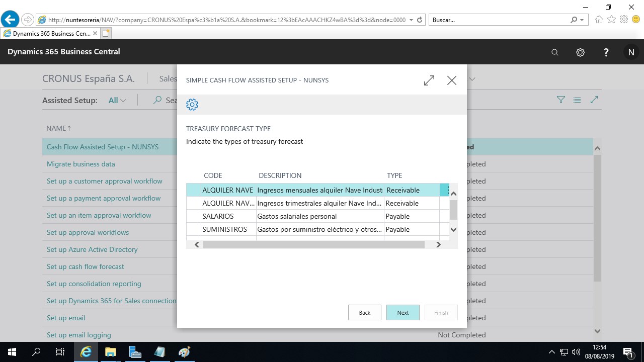
Task: Open Cash Flow Assisted Setup - NUNSYS entry
Action: [x=102, y=147]
